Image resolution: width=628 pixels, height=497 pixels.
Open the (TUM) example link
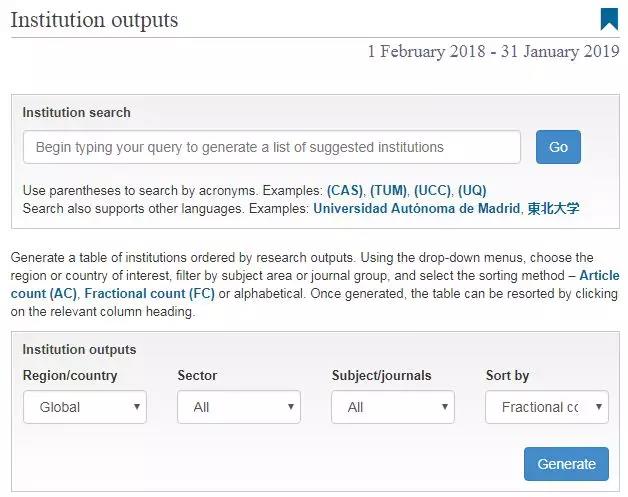(388, 190)
